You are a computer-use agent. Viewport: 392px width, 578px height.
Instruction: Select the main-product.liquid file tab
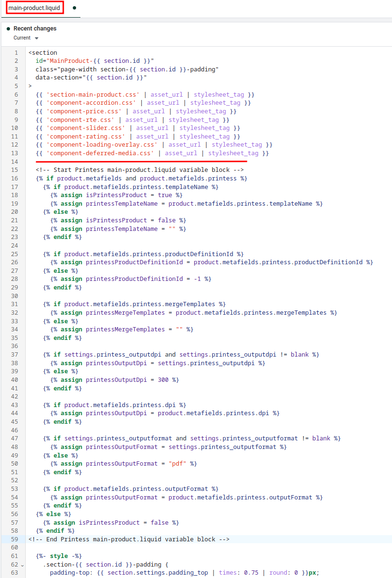(34, 8)
